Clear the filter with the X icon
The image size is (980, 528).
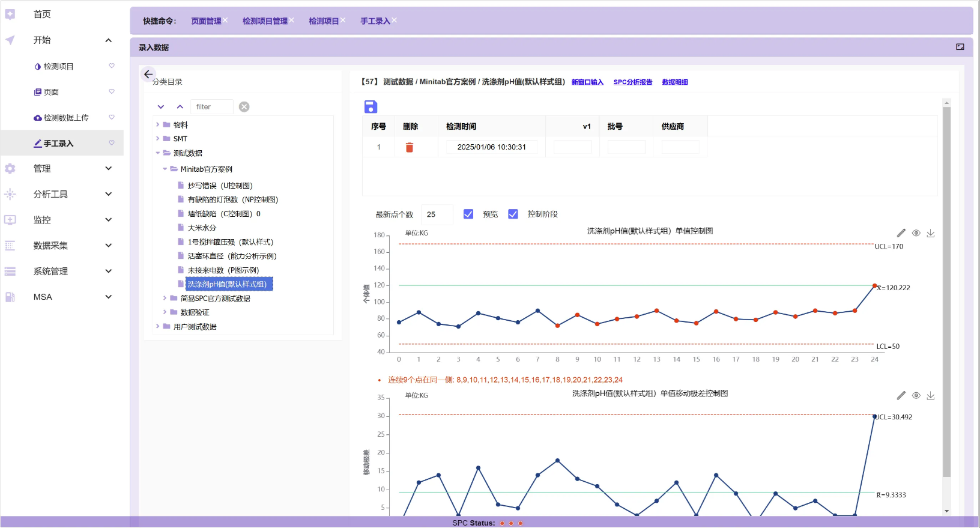point(244,107)
